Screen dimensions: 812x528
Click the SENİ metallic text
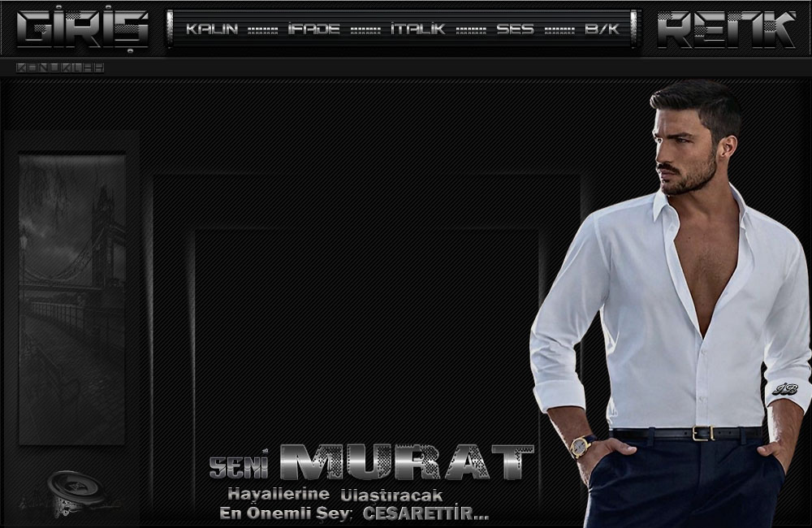pos(240,465)
